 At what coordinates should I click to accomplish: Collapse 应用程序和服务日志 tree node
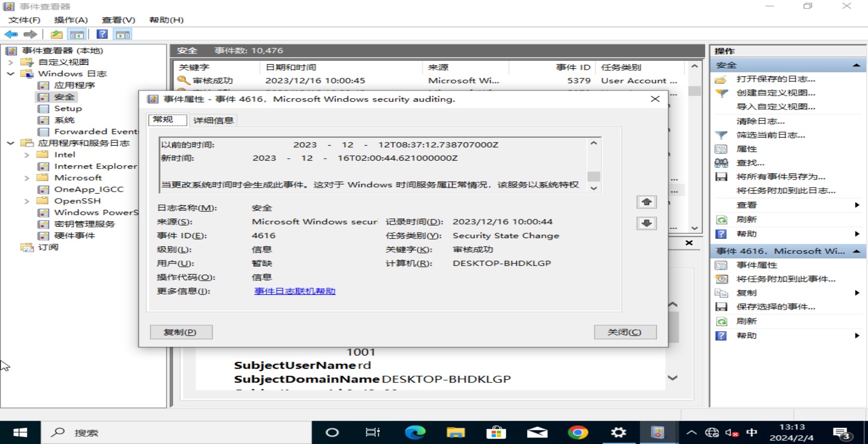[11, 143]
